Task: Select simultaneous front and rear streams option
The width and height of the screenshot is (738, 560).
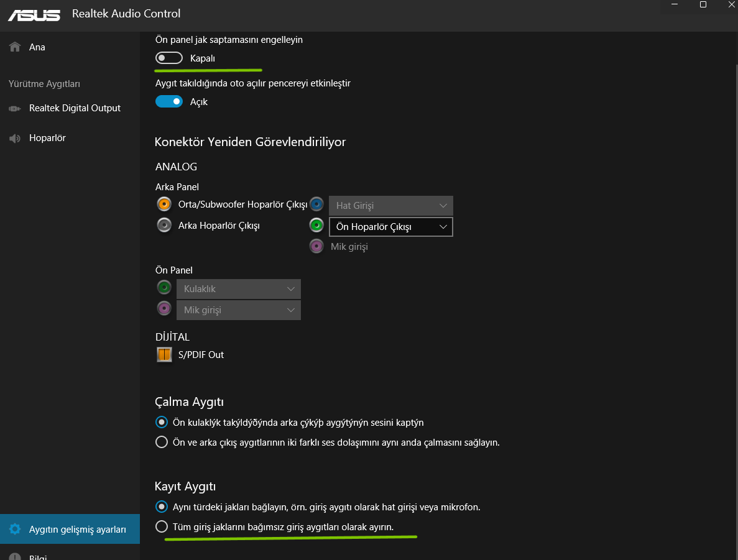Action: click(162, 443)
